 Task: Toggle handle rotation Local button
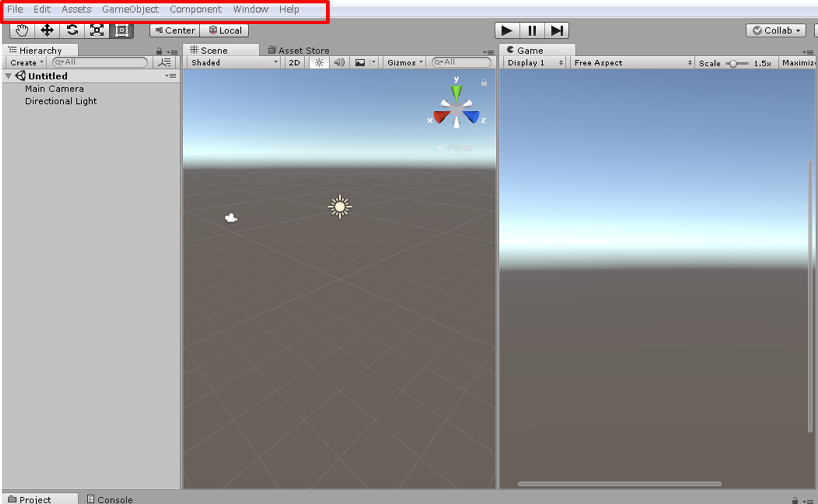click(x=225, y=30)
